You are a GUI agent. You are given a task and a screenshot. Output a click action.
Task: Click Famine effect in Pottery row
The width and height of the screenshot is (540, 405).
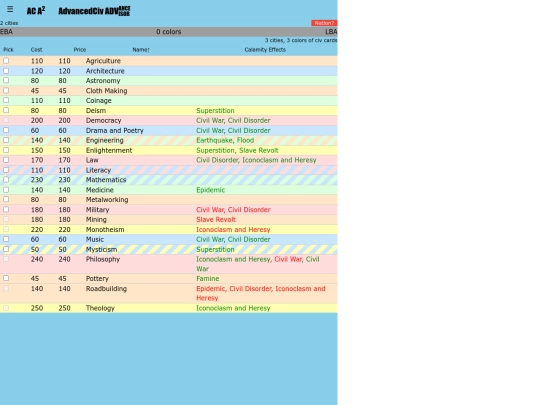207,279
